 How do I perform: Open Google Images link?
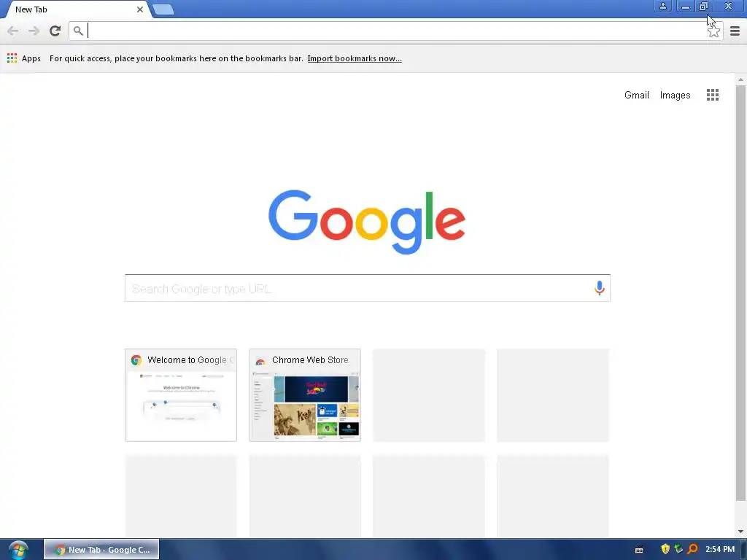(x=675, y=96)
